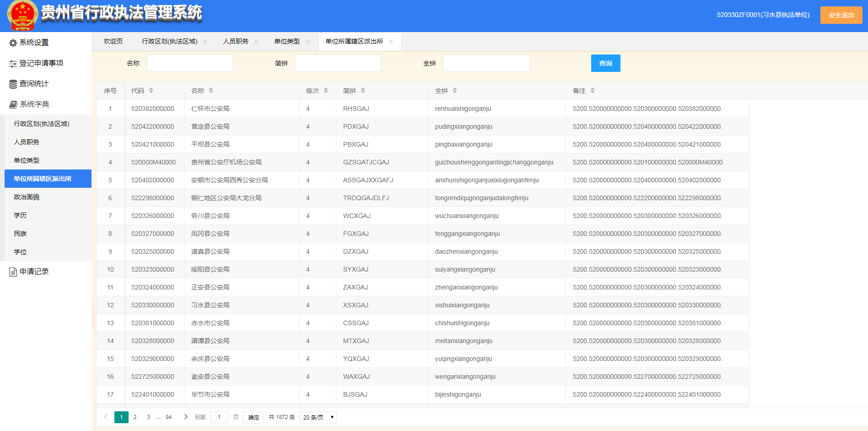The height and width of the screenshot is (431, 868).
Task: Select 单位所属辖区派出所 in the sidebar
Action: [48, 179]
